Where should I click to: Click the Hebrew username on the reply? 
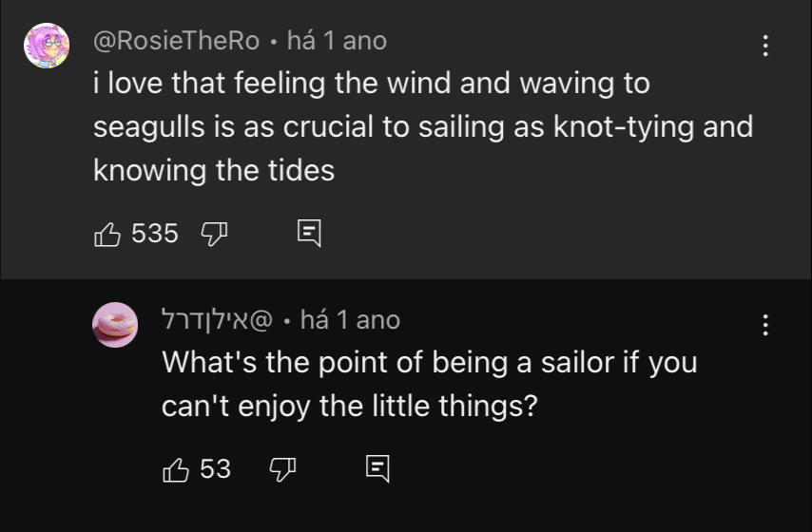pos(218,320)
